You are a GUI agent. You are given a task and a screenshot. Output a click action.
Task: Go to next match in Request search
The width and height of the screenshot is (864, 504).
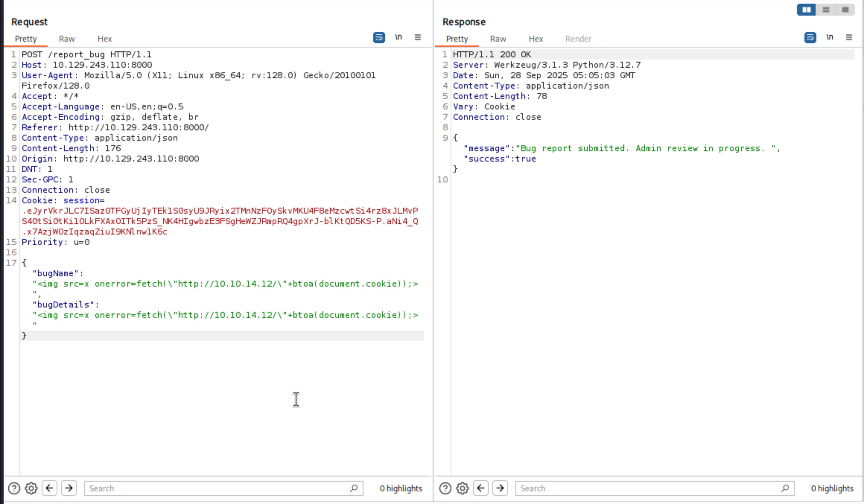(69, 488)
